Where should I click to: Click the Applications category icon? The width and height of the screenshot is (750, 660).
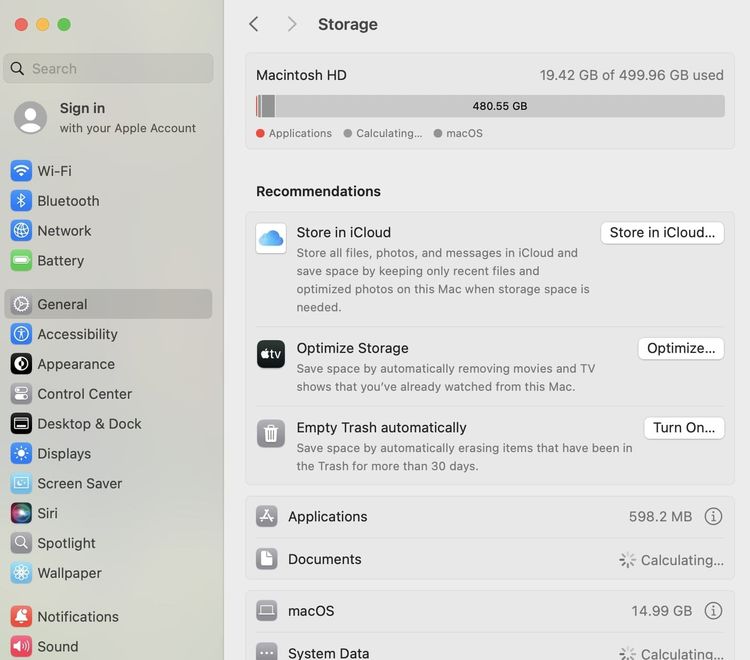coord(266,517)
